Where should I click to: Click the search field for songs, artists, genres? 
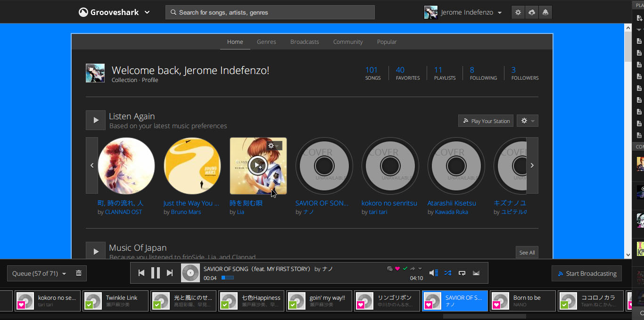[270, 12]
